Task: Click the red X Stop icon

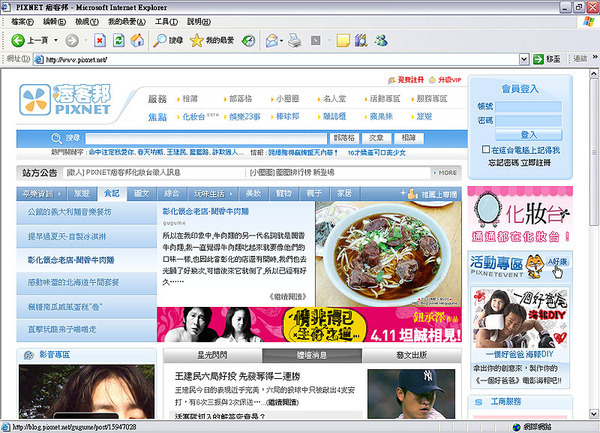Action: point(100,40)
